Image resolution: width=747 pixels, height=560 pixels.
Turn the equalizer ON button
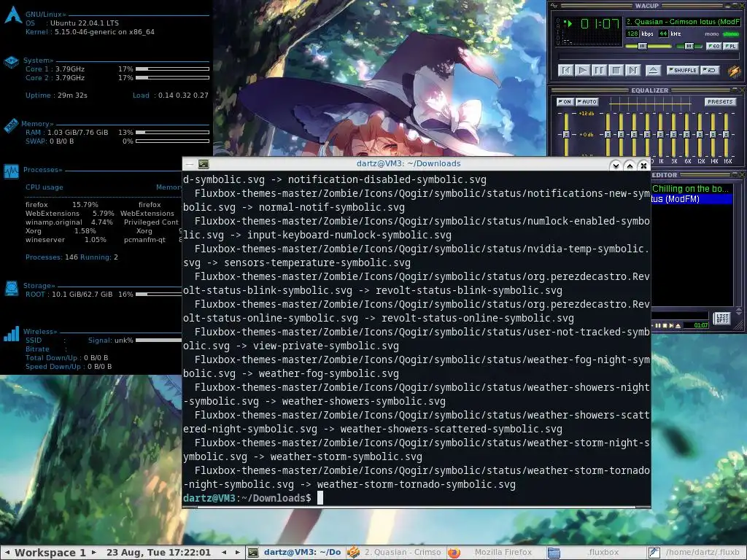(565, 102)
